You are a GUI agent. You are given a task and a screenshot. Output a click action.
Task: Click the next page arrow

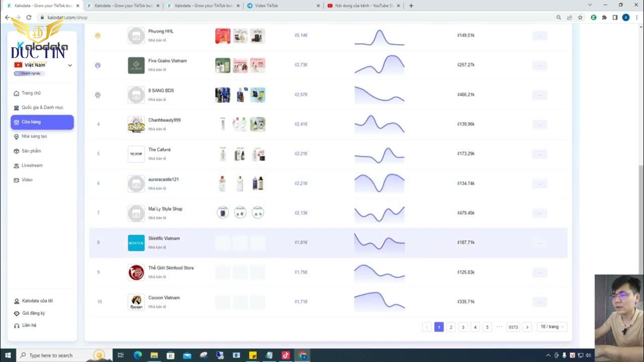click(527, 327)
